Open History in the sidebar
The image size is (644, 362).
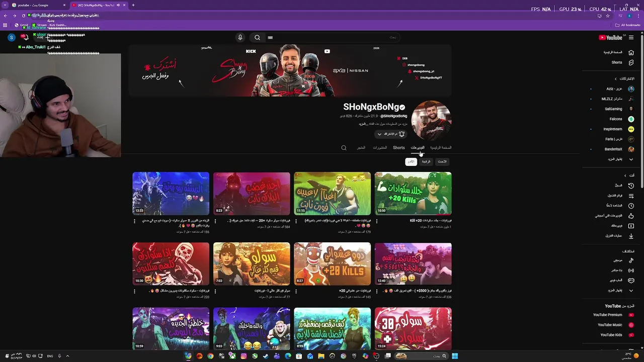618,186
